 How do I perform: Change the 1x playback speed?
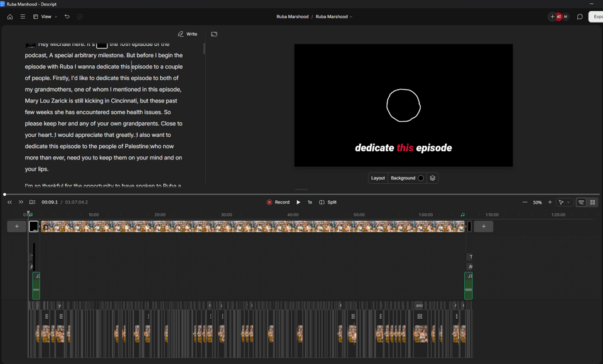point(310,202)
